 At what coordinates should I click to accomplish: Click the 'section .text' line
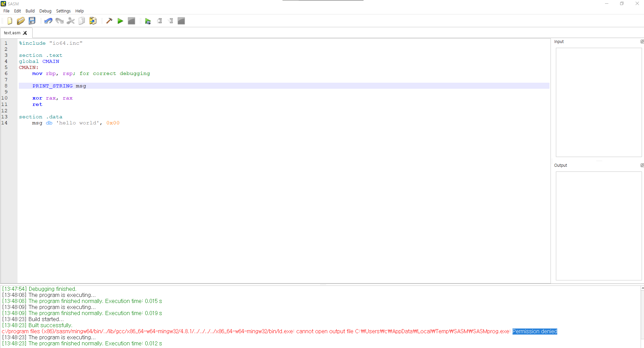tap(41, 55)
